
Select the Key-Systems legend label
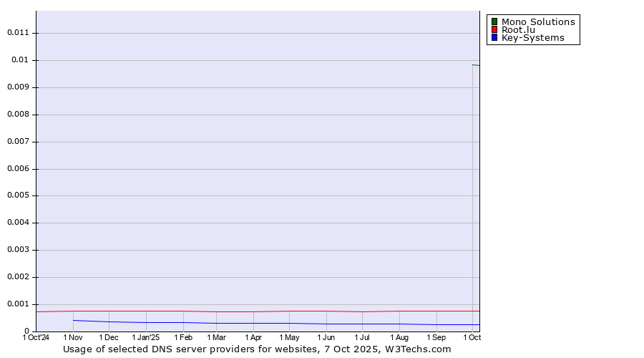[532, 38]
